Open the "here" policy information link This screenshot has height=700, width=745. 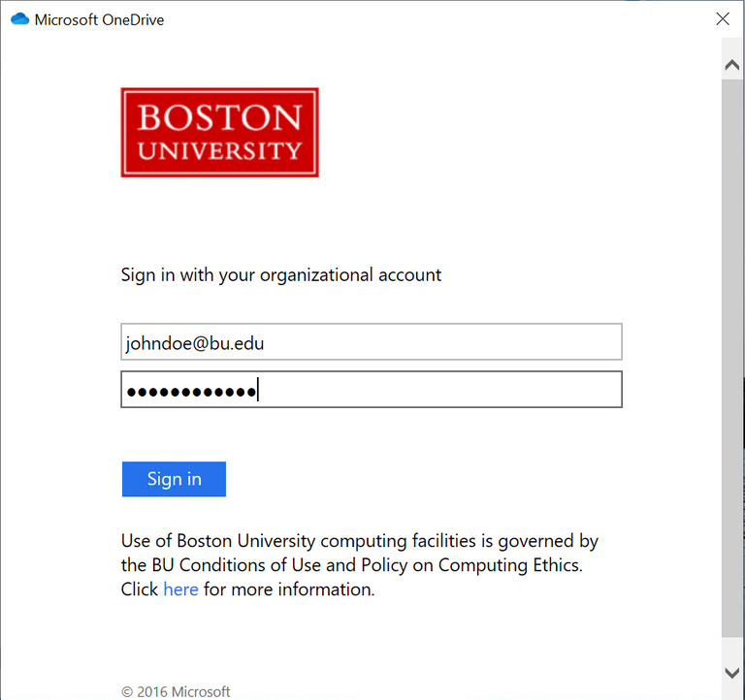180,589
